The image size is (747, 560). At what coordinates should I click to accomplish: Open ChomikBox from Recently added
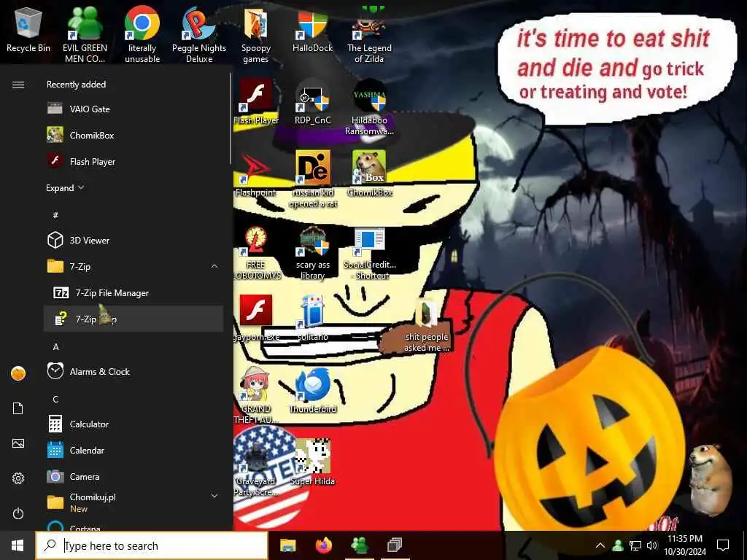[133, 135]
